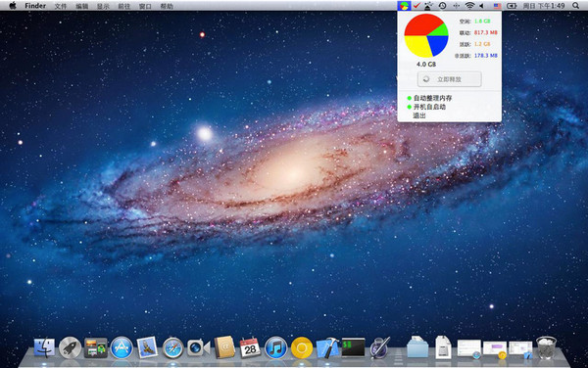
Task: Open the 帮助 help menu
Action: (167, 6)
